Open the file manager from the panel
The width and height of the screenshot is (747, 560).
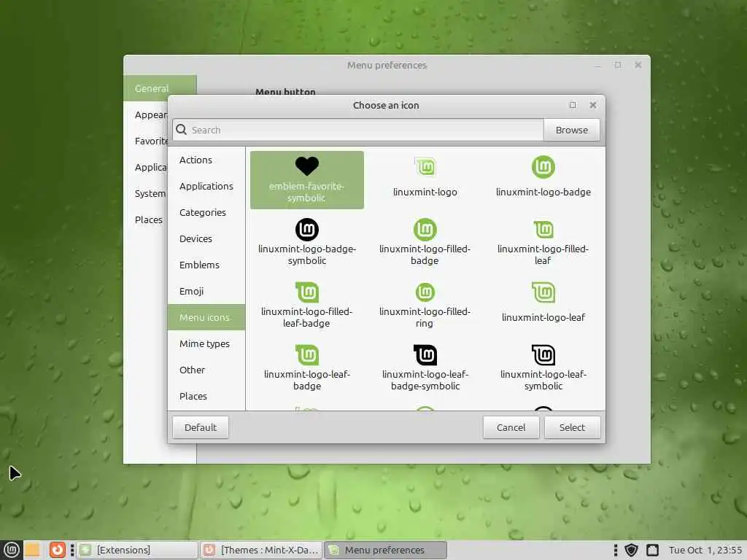(32, 550)
